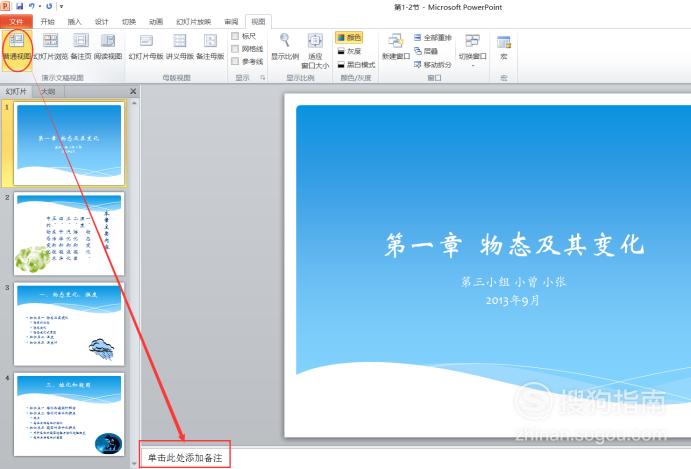This screenshot has width=691, height=469.
Task: Expand Switch Windows dropdown (切换窗口)
Action: pos(472,49)
